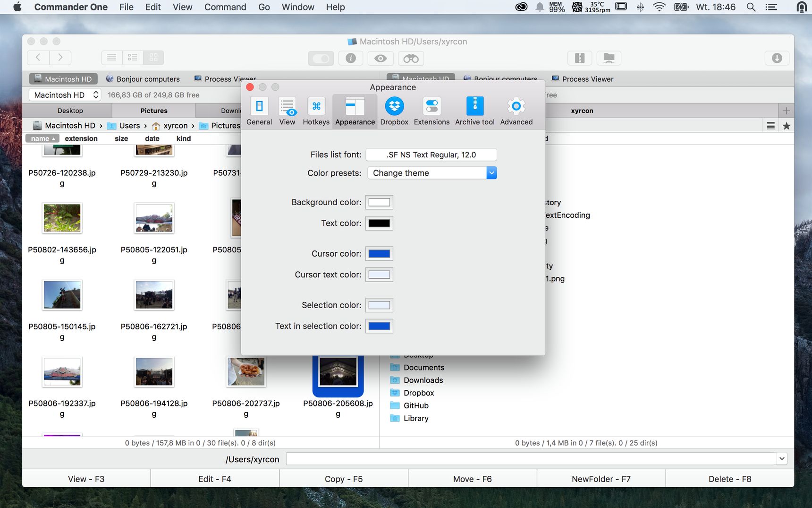
Task: Click the file info toolbar button
Action: click(x=351, y=59)
